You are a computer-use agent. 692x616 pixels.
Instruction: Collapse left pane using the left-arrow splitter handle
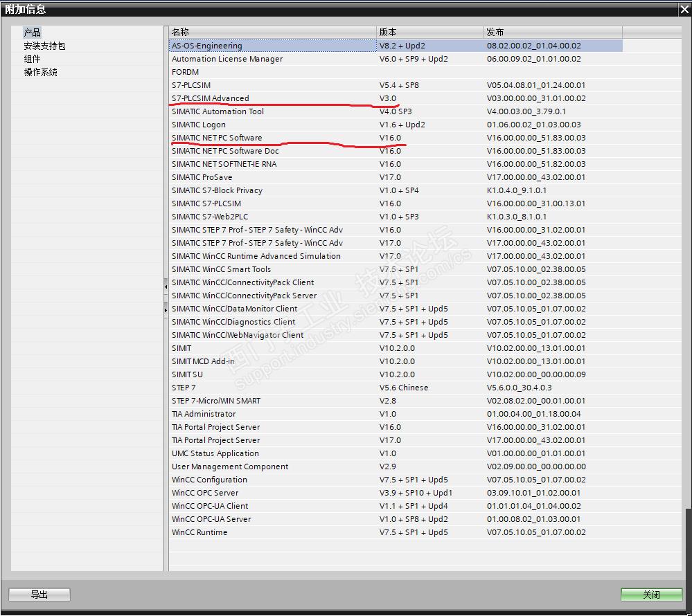coord(166,286)
